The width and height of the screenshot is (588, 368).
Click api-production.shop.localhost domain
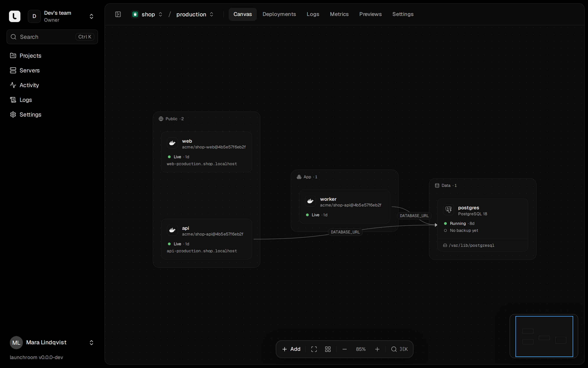[x=202, y=251]
